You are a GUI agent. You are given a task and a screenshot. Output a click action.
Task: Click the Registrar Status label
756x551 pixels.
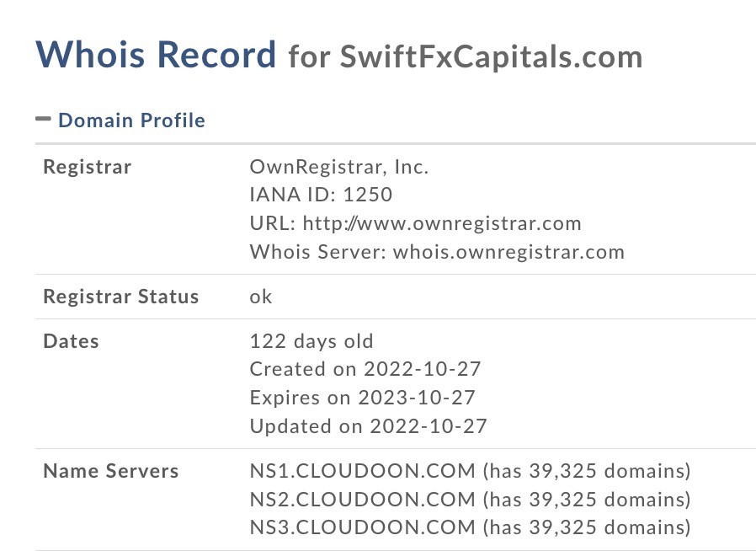(121, 297)
